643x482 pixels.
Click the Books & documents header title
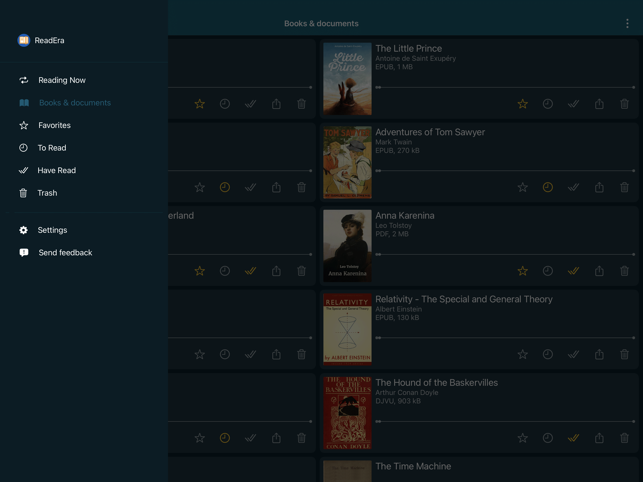point(321,23)
